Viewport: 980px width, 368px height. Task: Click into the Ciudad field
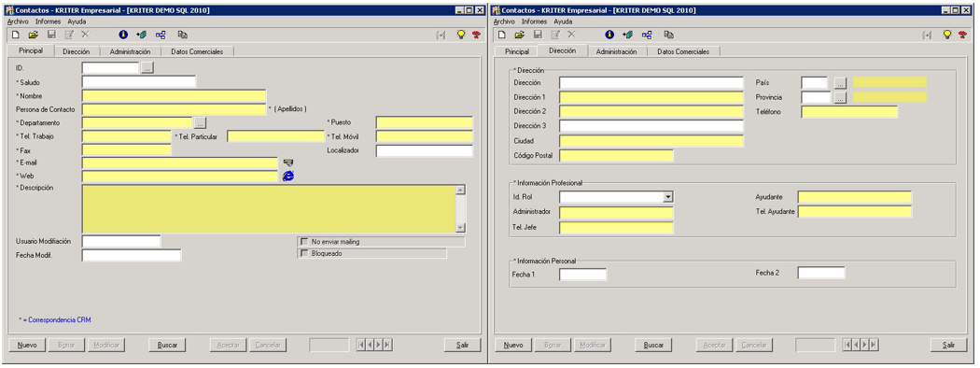pyautogui.click(x=651, y=141)
